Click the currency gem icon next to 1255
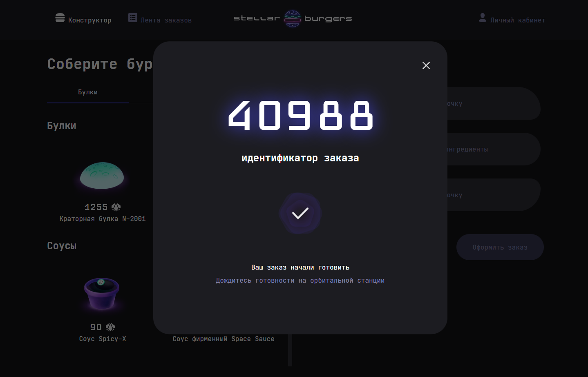The height and width of the screenshot is (377, 588). pyautogui.click(x=116, y=207)
